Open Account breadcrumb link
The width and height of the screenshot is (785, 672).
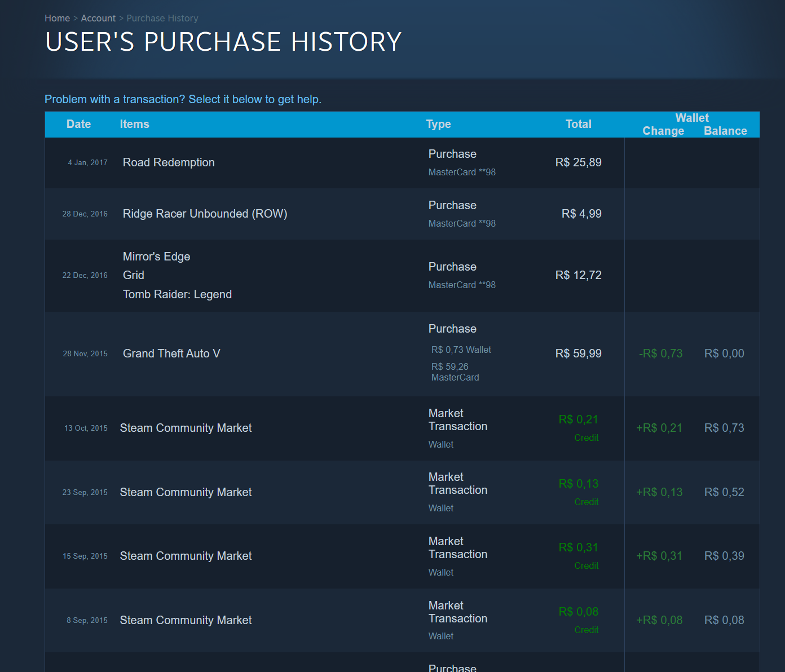pos(98,18)
